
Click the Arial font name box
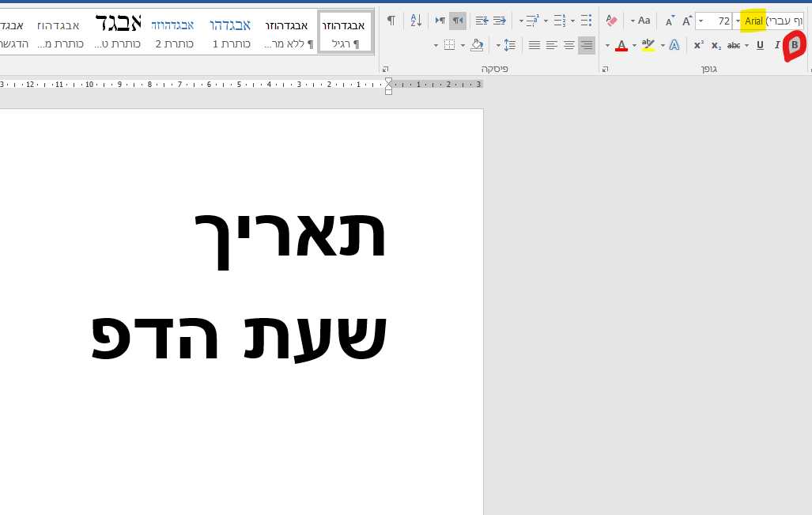click(772, 21)
